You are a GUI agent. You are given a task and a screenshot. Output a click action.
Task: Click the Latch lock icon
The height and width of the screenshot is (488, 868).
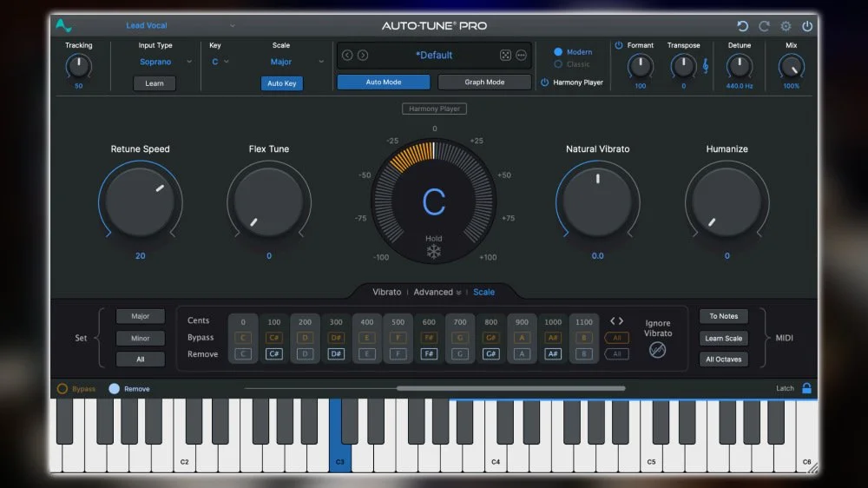[806, 388]
